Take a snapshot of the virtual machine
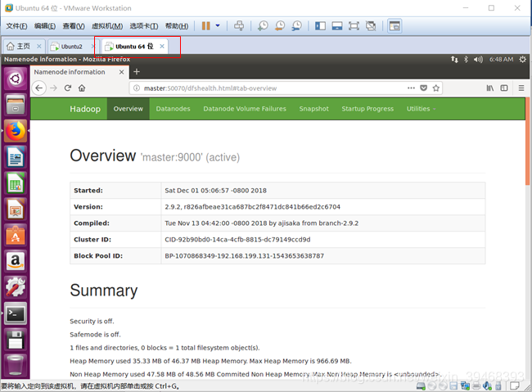Screen dimensions: 532x392 tap(263, 26)
